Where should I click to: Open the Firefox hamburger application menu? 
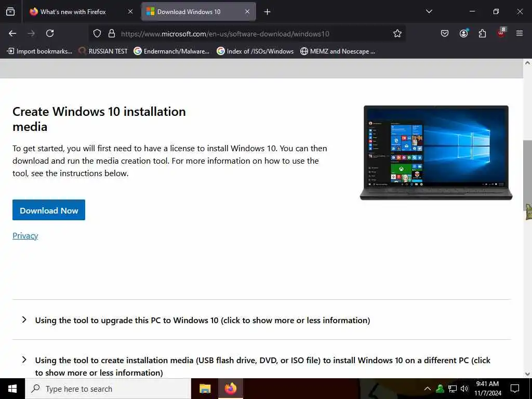tap(520, 33)
